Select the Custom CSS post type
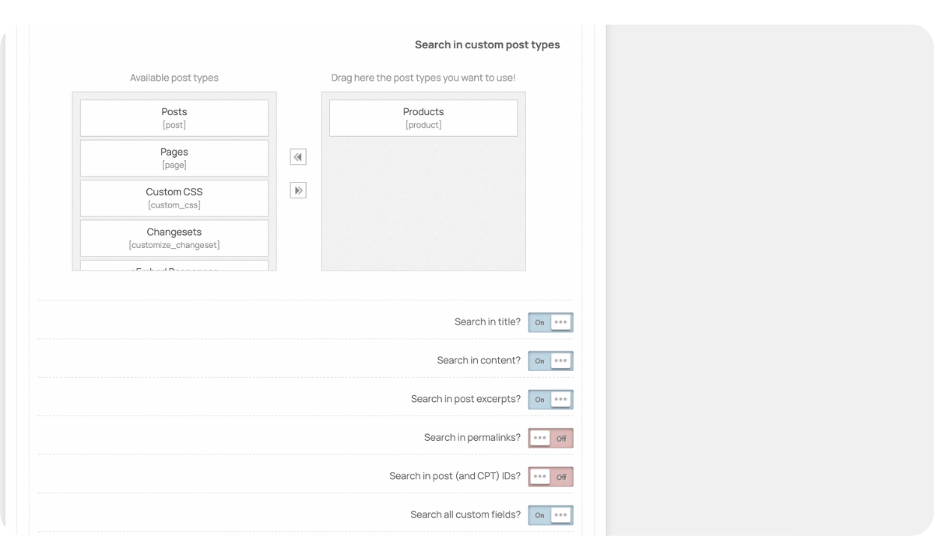Viewport: 934px width, 560px height. (x=174, y=198)
